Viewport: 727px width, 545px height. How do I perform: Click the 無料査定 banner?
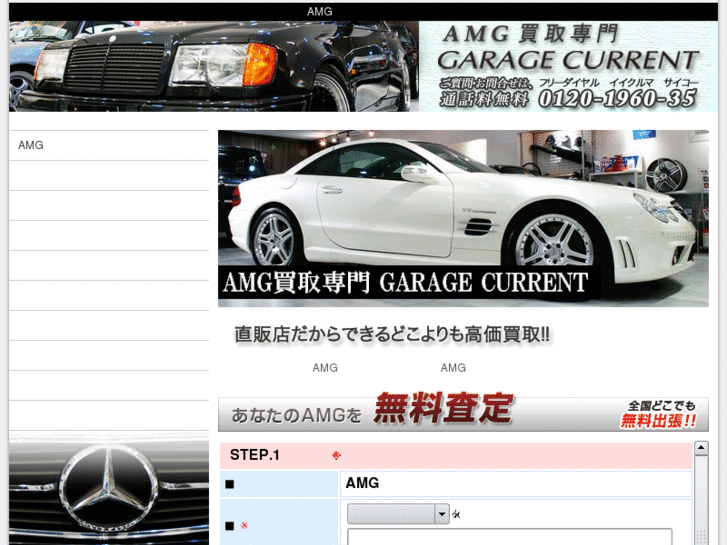463,411
